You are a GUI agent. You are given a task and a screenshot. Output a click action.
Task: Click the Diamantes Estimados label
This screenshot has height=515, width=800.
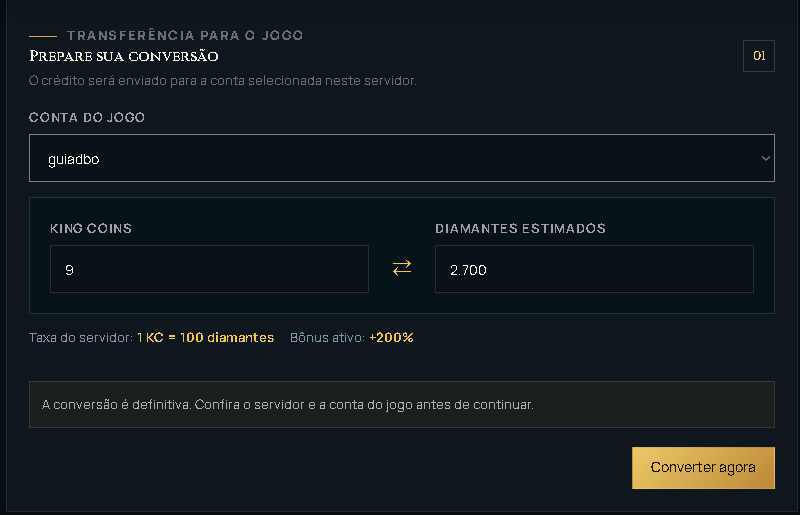[x=520, y=228]
